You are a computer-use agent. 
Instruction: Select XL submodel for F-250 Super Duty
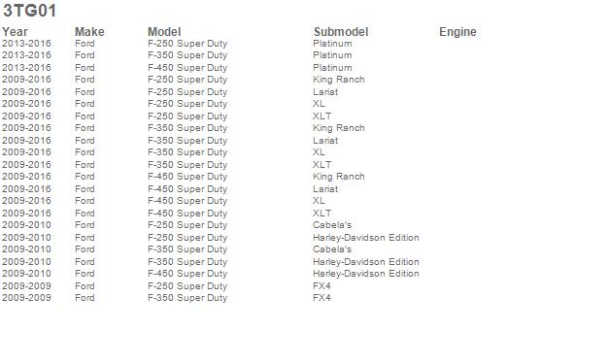click(x=319, y=104)
